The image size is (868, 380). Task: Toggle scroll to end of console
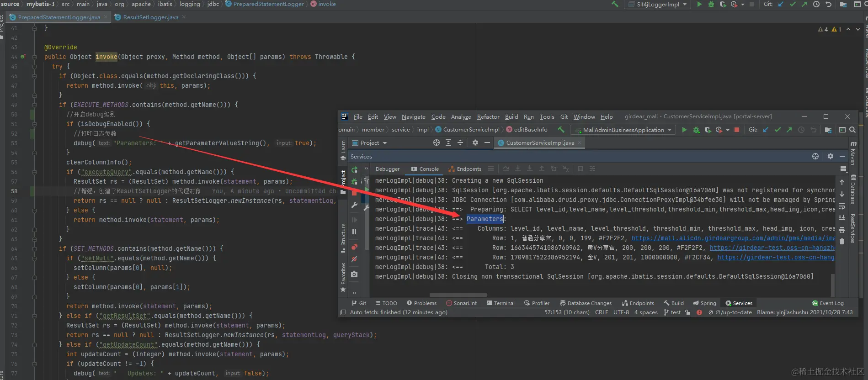[842, 218]
